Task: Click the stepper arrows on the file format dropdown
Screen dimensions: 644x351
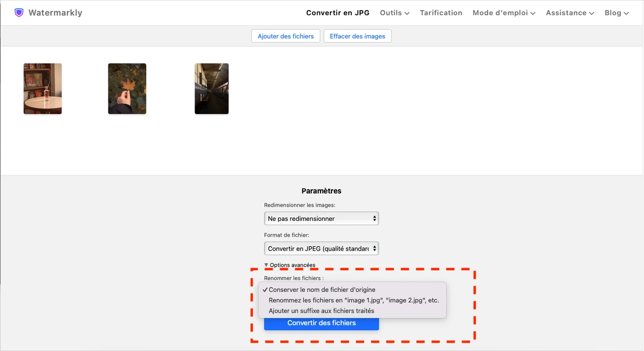Action: click(x=374, y=248)
